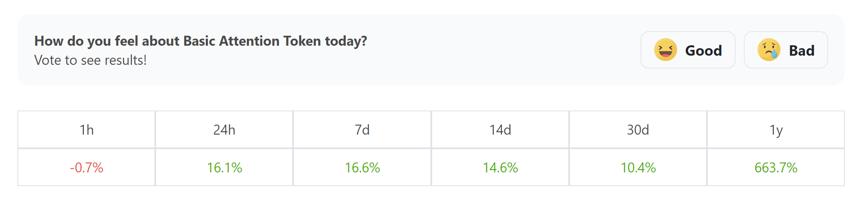Click the sentiment question heading text
868x199 pixels.
[x=200, y=41]
